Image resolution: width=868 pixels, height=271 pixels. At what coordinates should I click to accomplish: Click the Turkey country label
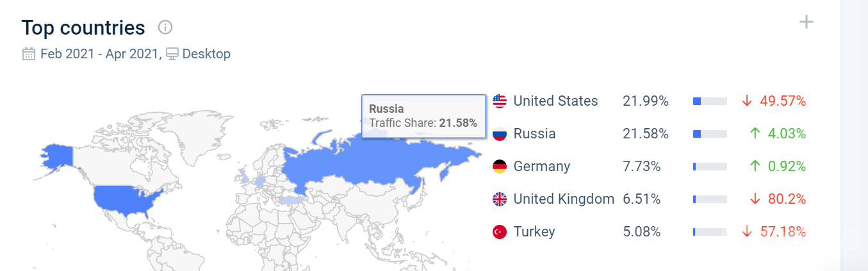coord(534,232)
